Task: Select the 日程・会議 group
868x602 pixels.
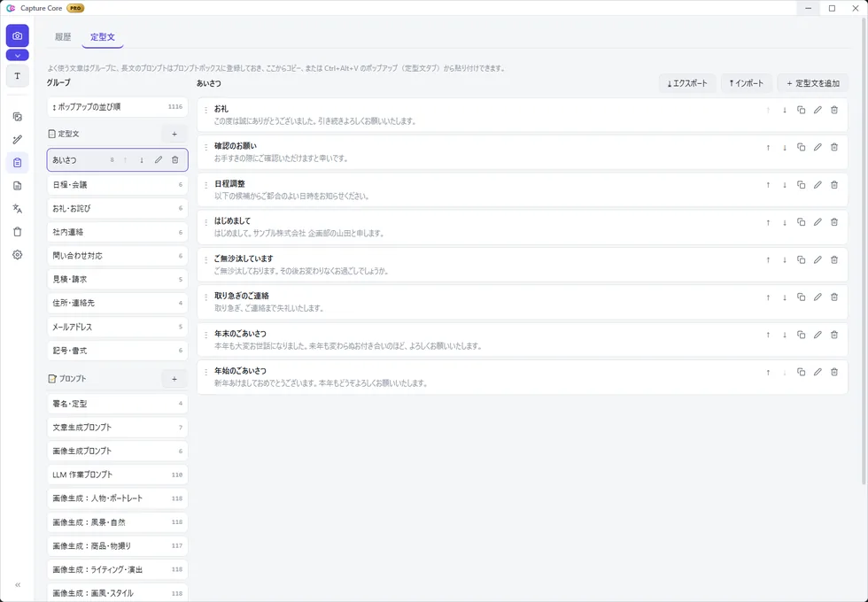Action: (117, 185)
